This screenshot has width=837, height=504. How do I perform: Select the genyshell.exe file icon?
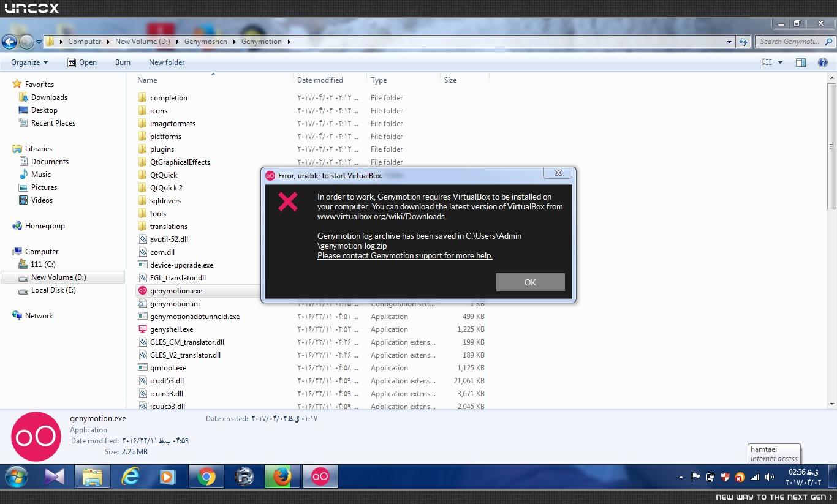click(142, 329)
